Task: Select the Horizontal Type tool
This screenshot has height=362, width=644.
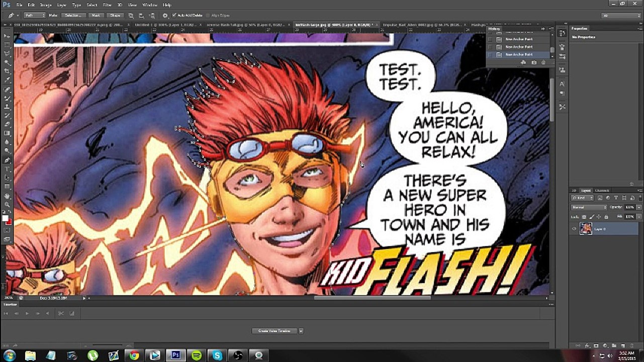Action: click(x=7, y=169)
